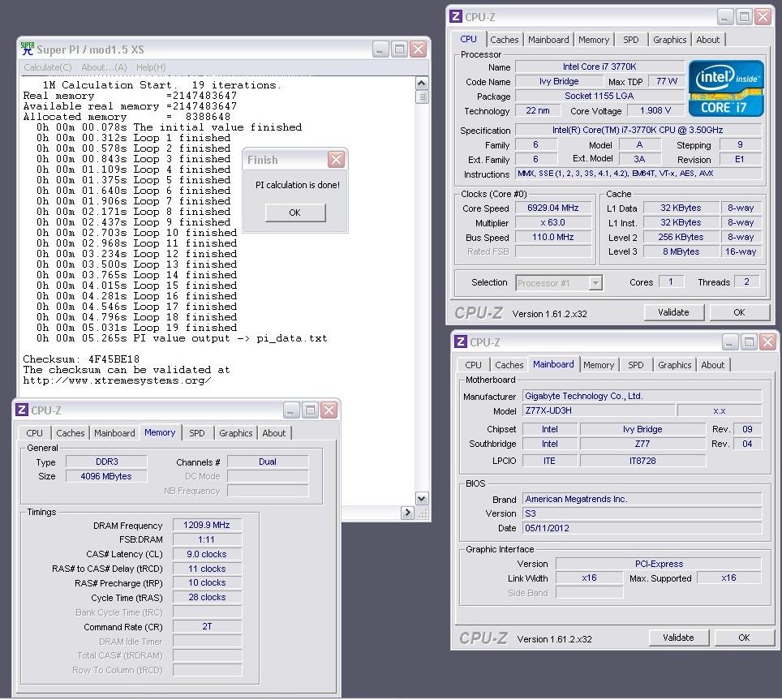Viewport: 782px width, 700px height.
Task: Go to About tab in Memory window
Action: [x=274, y=433]
